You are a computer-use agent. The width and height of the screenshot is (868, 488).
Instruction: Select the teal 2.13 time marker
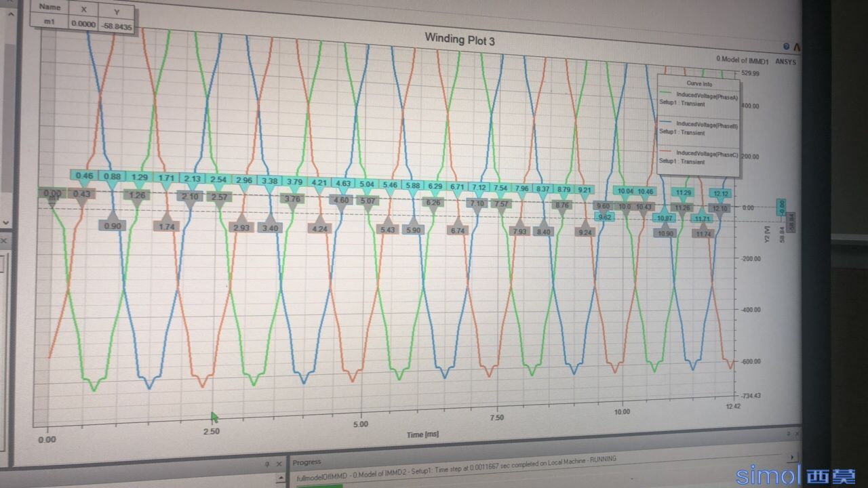point(192,179)
